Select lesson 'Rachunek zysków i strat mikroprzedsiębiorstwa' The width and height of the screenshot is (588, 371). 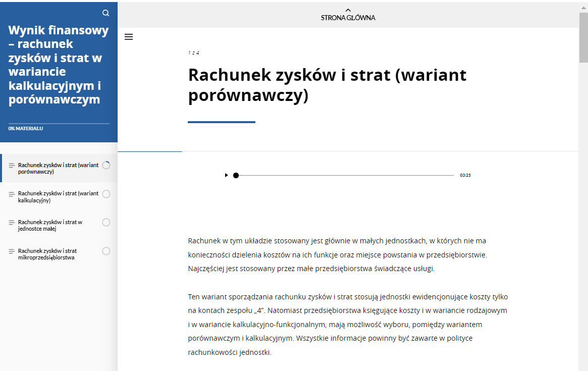pos(48,254)
